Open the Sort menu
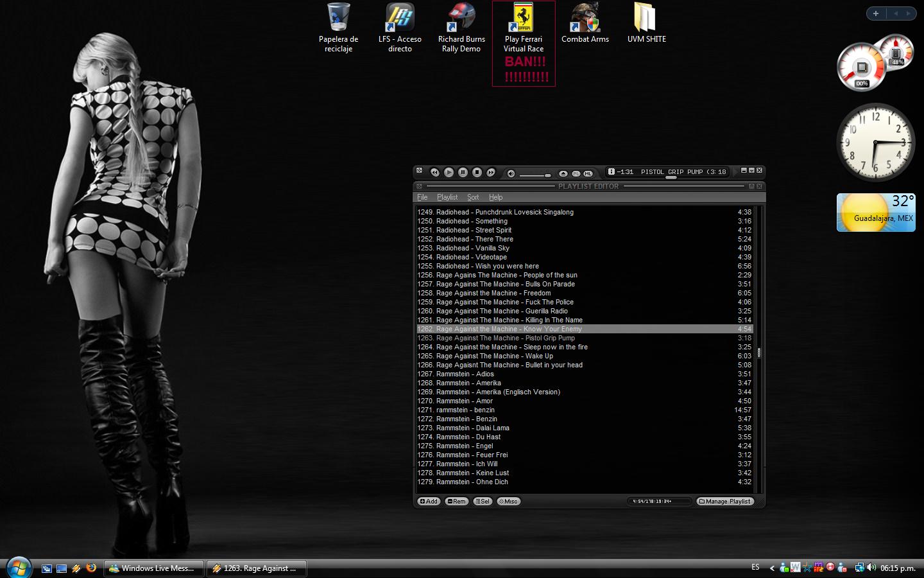Image resolution: width=924 pixels, height=578 pixels. pos(473,197)
